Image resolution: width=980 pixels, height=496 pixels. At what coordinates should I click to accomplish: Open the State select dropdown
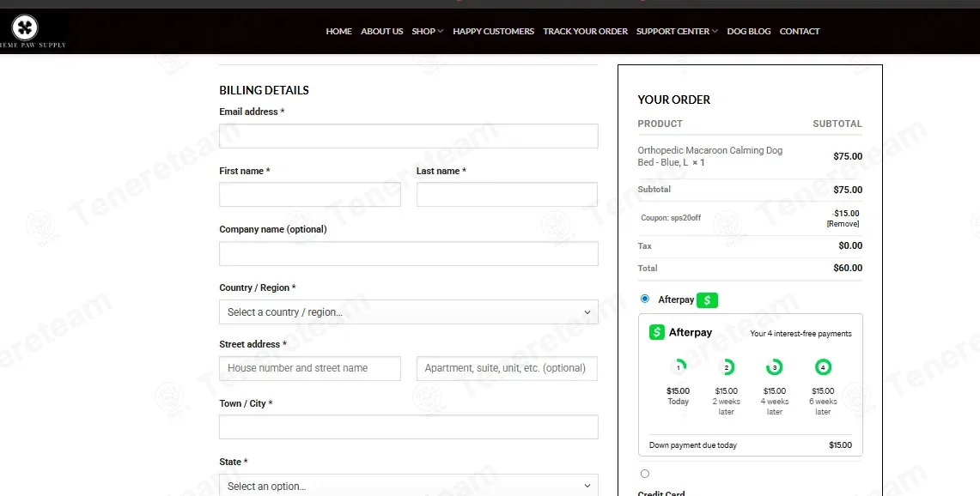[x=409, y=486]
